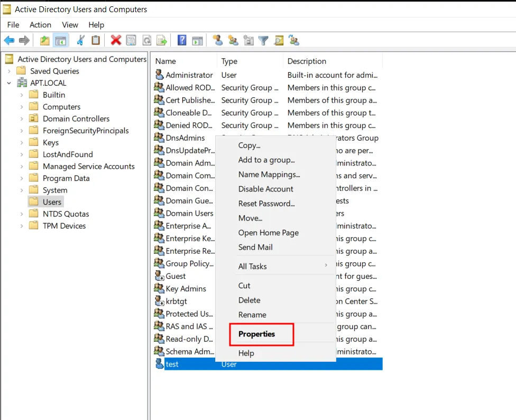
Task: Open Help via blue question mark icon
Action: point(182,40)
